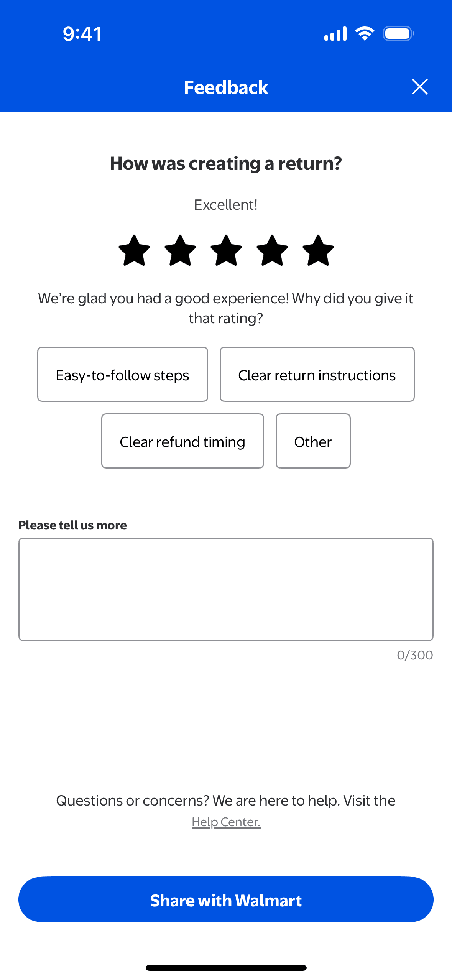Tap the first rating star

pyautogui.click(x=134, y=251)
